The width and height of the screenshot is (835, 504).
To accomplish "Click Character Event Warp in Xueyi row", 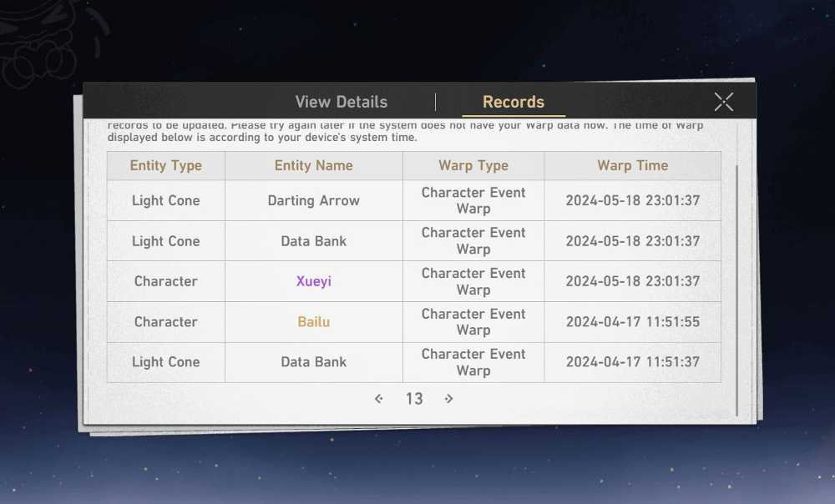I will 473,281.
